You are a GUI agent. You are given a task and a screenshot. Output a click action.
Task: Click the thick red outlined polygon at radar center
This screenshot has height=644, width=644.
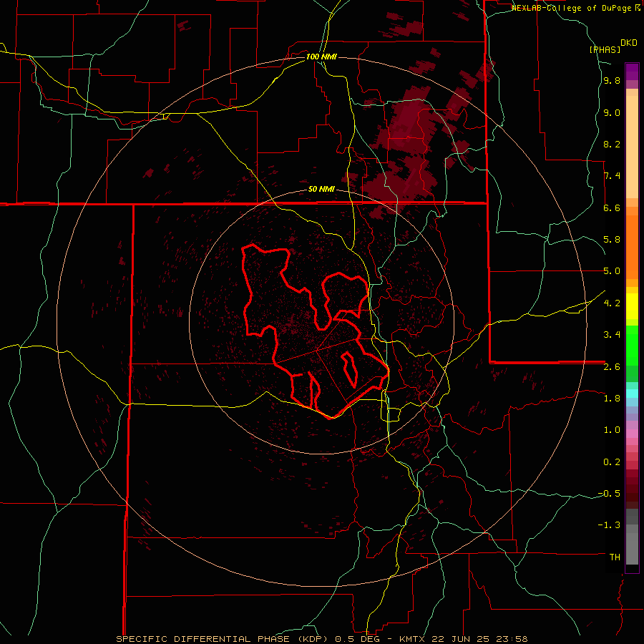(316, 331)
